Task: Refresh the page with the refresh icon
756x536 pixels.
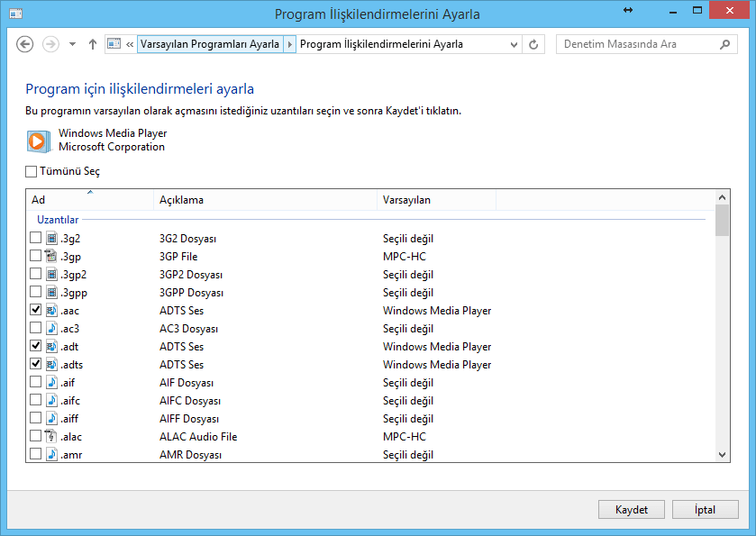Action: click(x=533, y=44)
